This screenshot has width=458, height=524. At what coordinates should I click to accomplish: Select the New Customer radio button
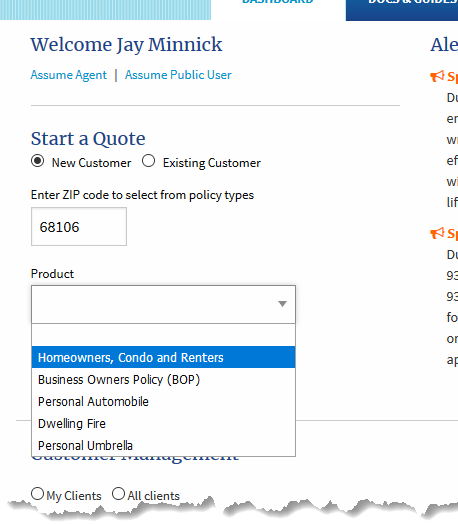(x=37, y=161)
